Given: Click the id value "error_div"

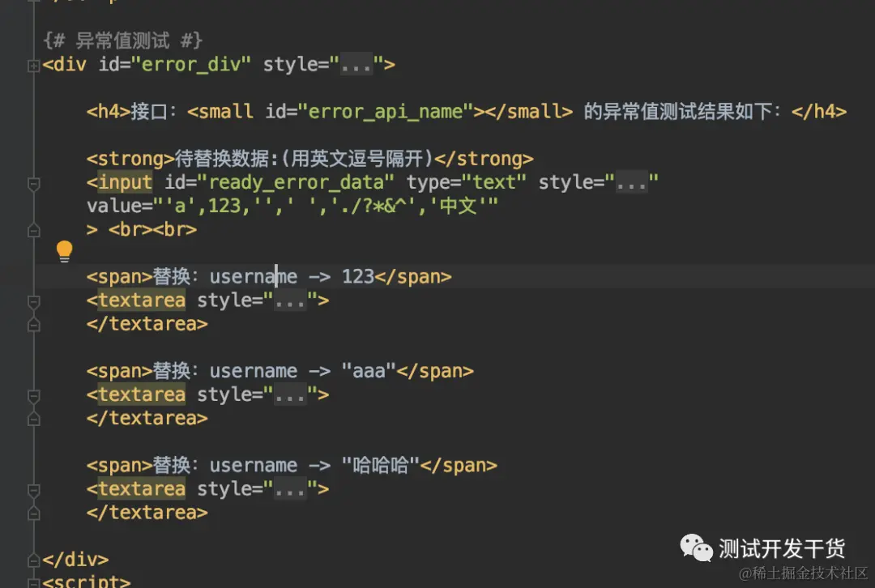Looking at the screenshot, I should pyautogui.click(x=191, y=65).
